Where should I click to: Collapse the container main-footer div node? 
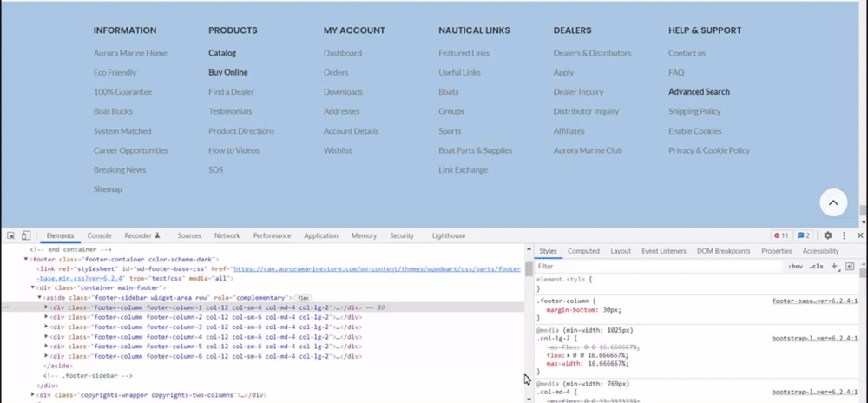pyautogui.click(x=33, y=287)
